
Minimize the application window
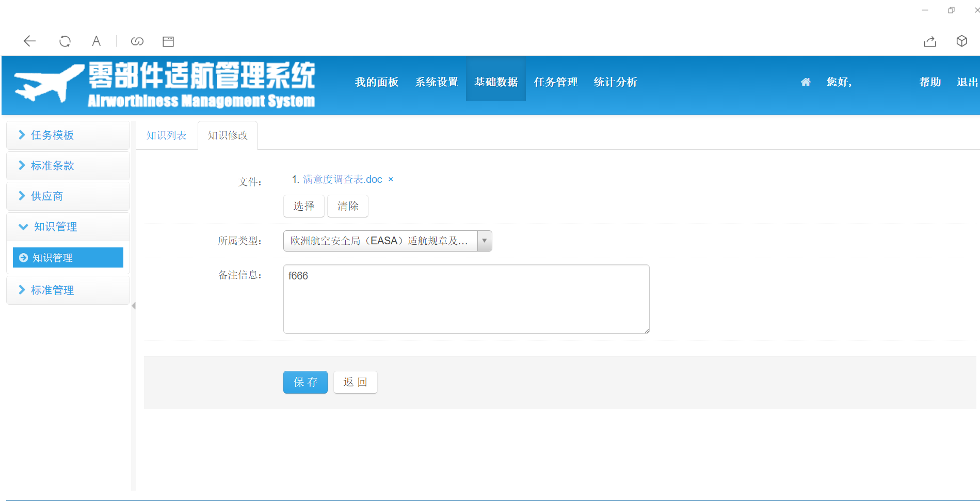pyautogui.click(x=925, y=10)
